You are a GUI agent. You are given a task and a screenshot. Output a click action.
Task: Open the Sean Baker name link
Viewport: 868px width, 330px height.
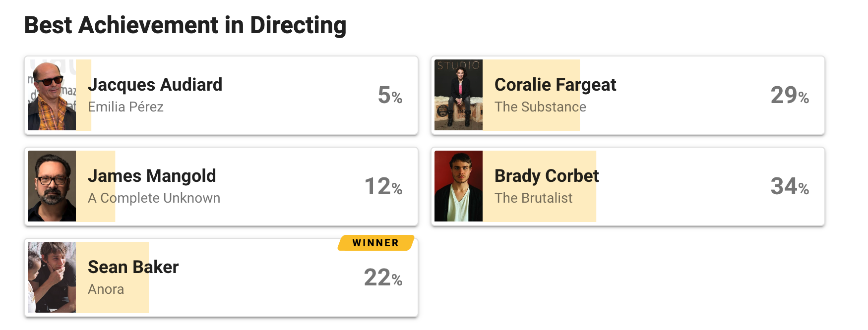[133, 267]
